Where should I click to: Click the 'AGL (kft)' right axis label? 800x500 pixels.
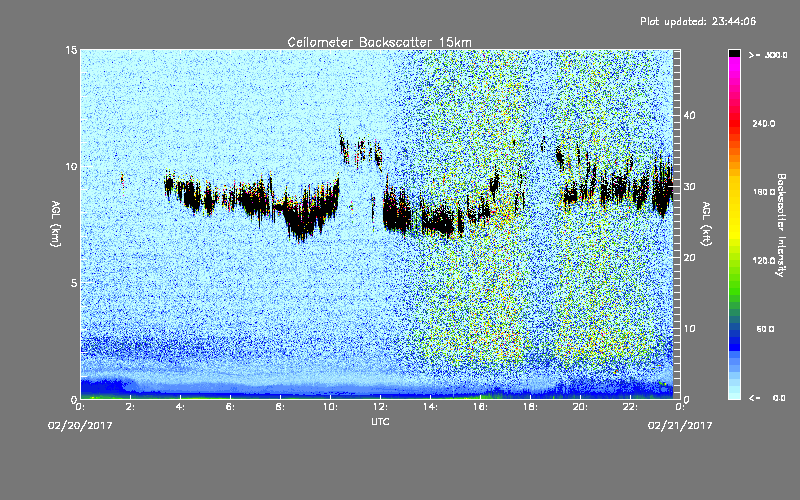click(x=706, y=224)
